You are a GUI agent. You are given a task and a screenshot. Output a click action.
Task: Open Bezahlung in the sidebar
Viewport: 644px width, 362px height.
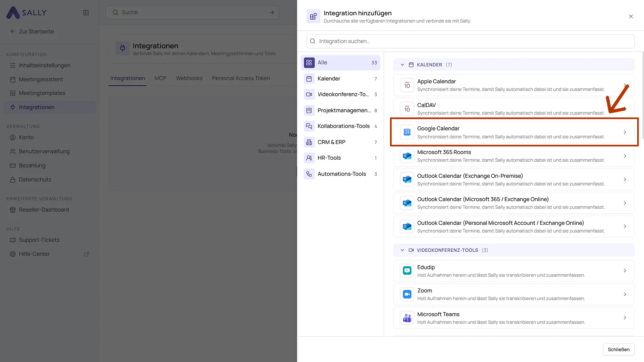click(x=49, y=165)
